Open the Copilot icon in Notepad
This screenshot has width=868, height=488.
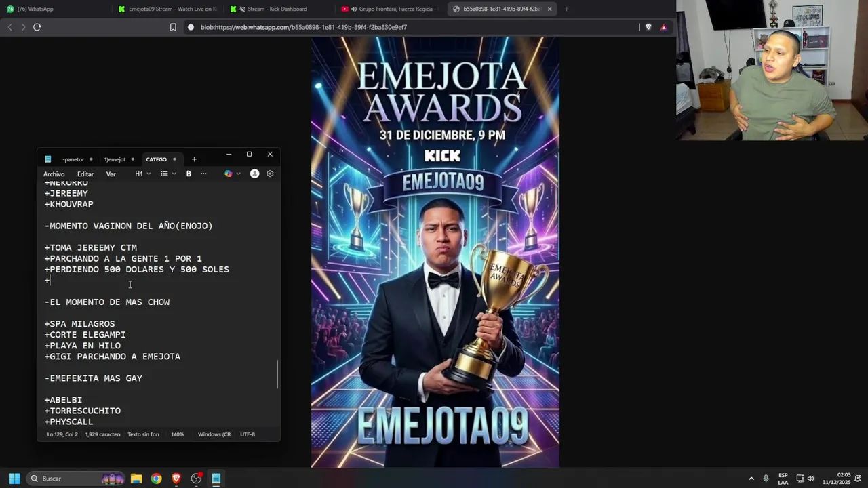pos(229,174)
